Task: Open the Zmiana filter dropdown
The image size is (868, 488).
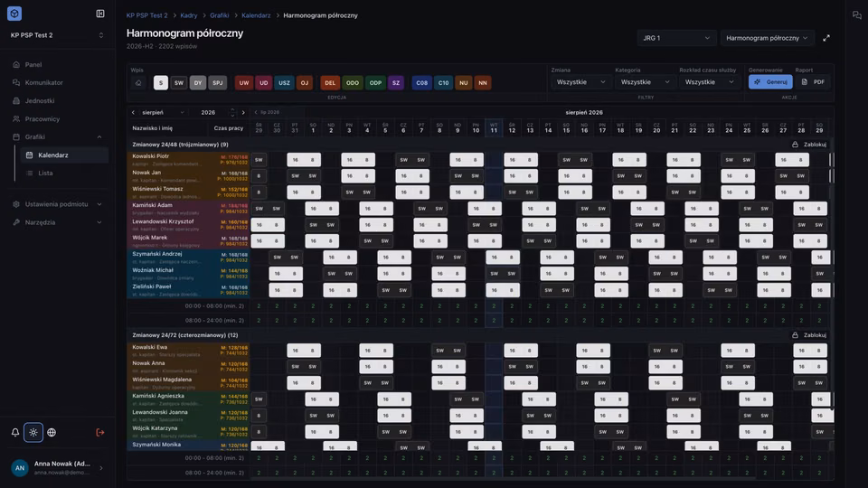Action: (580, 82)
